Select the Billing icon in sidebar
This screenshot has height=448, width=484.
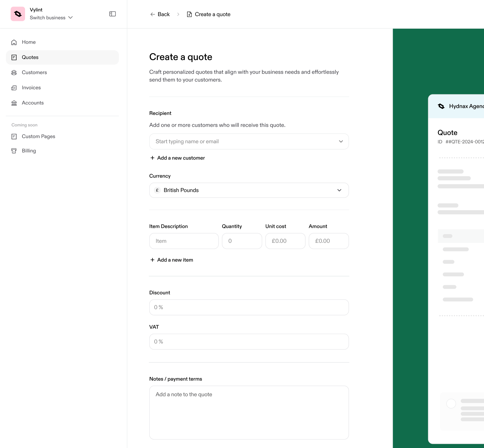tap(14, 151)
